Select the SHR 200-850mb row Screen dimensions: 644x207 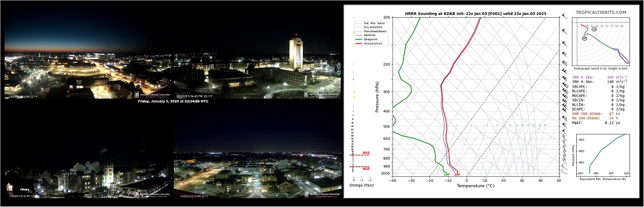[x=596, y=114]
